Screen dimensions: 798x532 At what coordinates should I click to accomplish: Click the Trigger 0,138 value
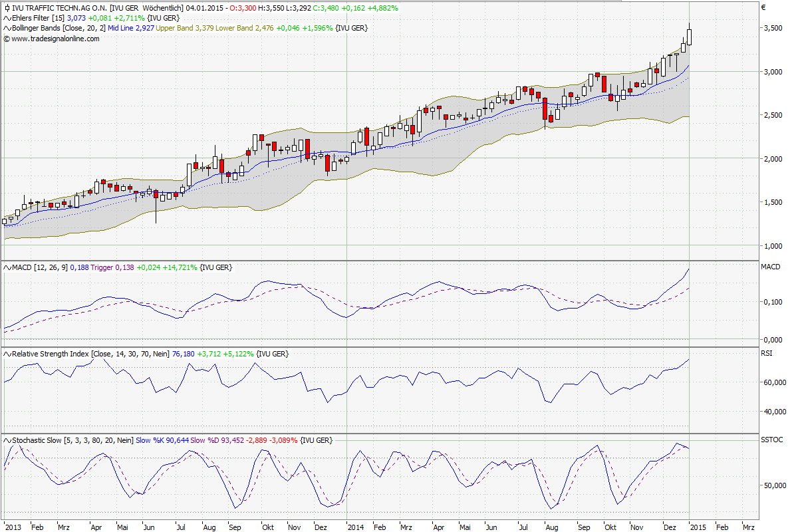coord(113,267)
